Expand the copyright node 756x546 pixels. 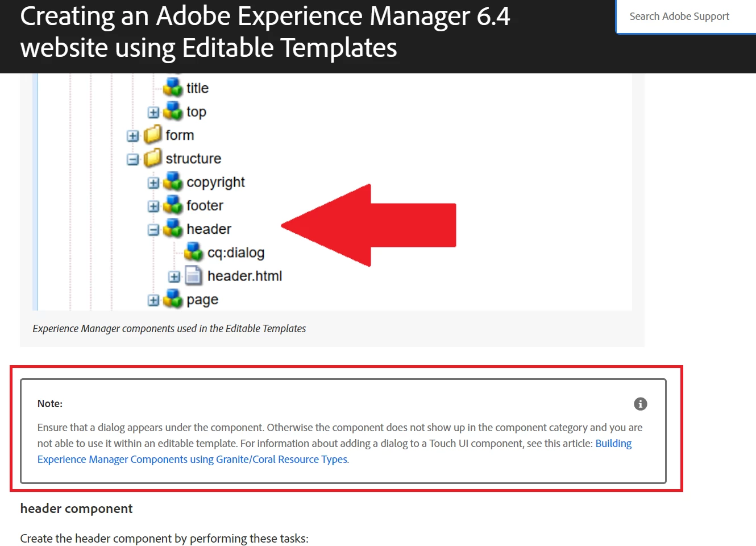pos(153,183)
